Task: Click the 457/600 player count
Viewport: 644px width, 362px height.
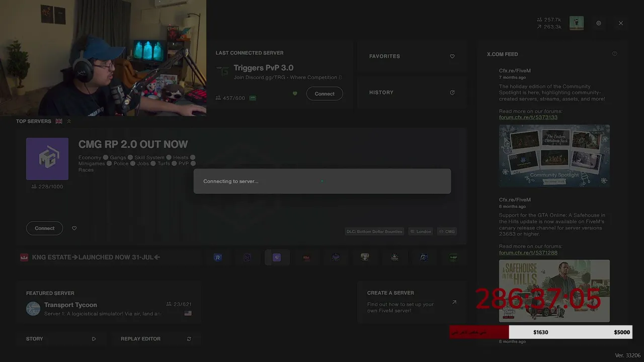Action: [x=230, y=98]
